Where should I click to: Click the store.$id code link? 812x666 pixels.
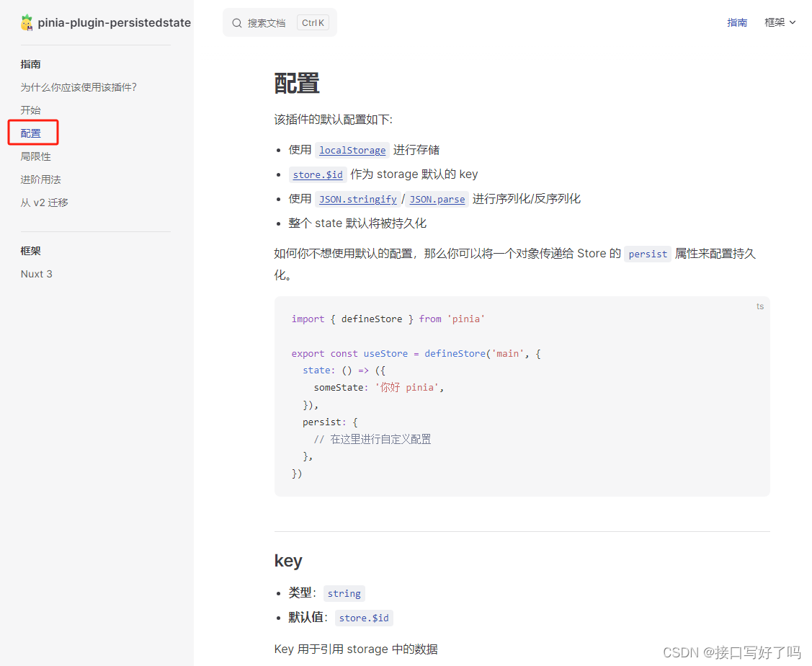coord(318,174)
